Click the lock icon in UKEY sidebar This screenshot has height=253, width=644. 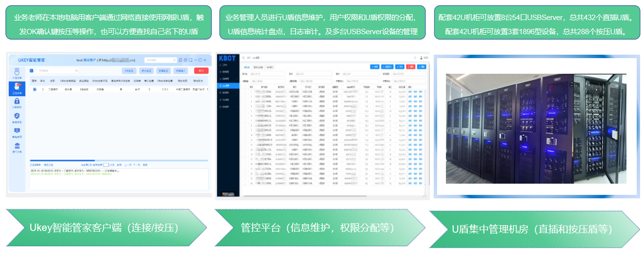point(17,102)
